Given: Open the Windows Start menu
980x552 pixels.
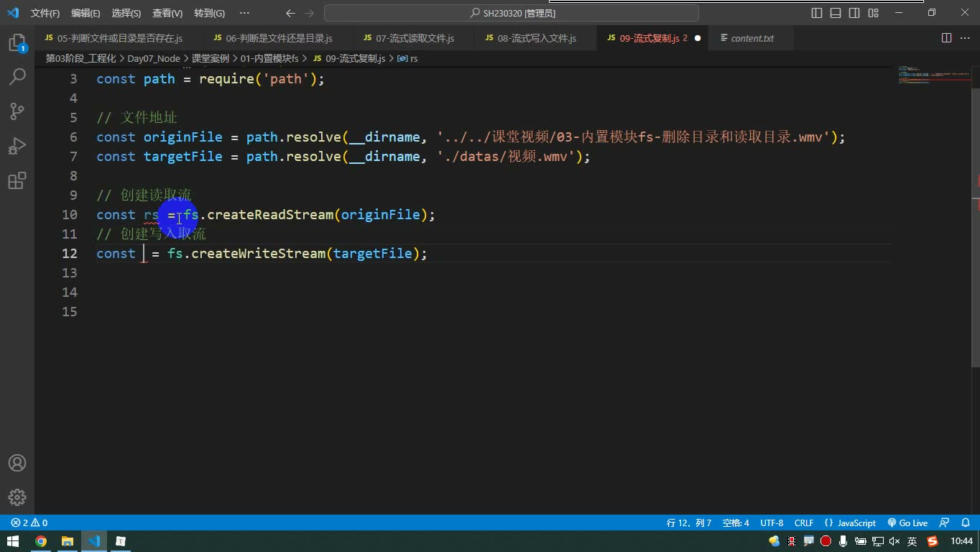Looking at the screenshot, I should click(x=14, y=541).
